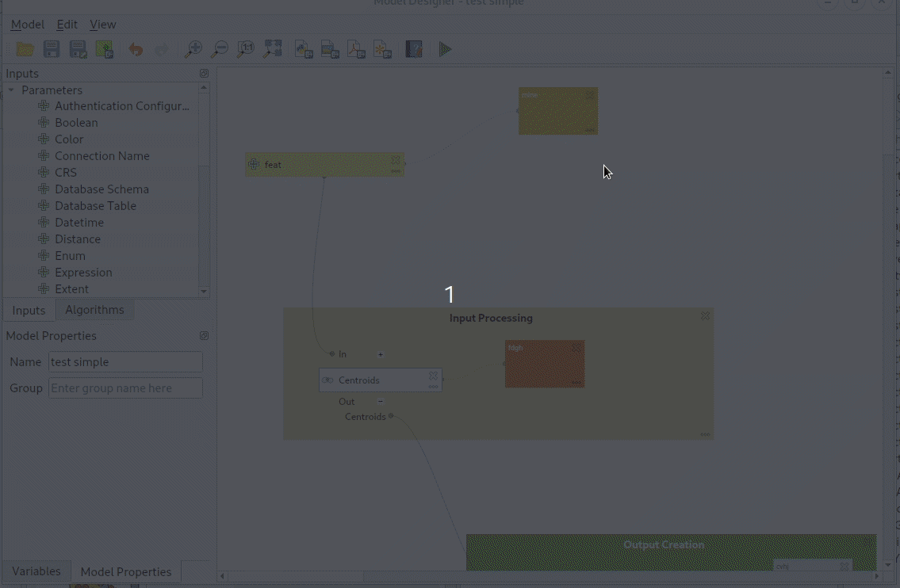Open the Edit Model Help icon
Screen dimensions: 900x588
tap(413, 49)
